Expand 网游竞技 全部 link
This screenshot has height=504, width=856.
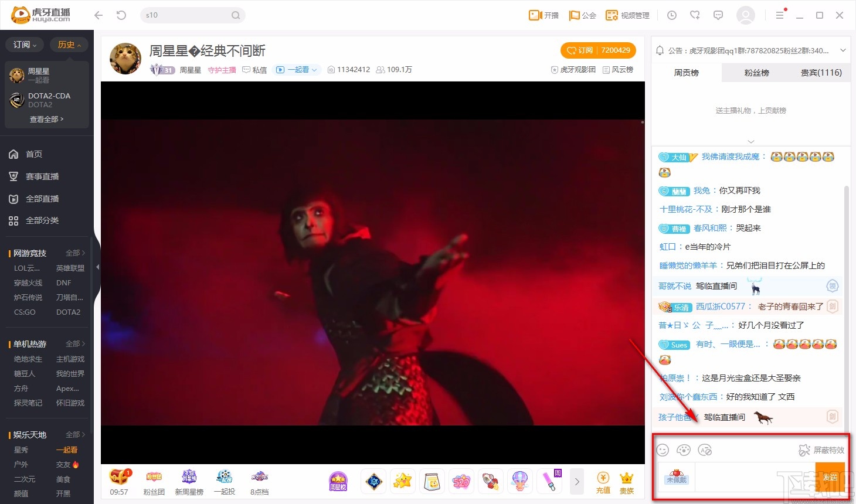click(x=75, y=253)
